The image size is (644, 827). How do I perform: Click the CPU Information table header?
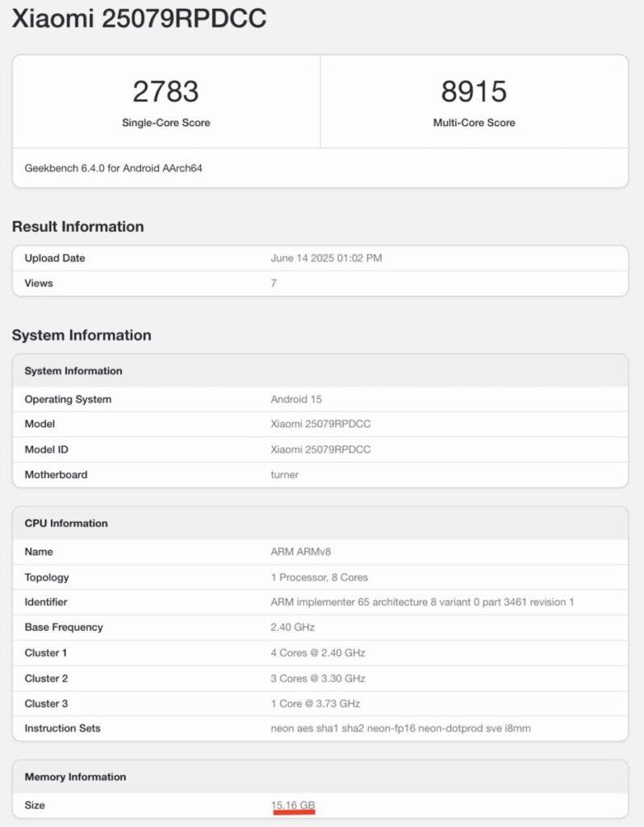click(x=66, y=523)
